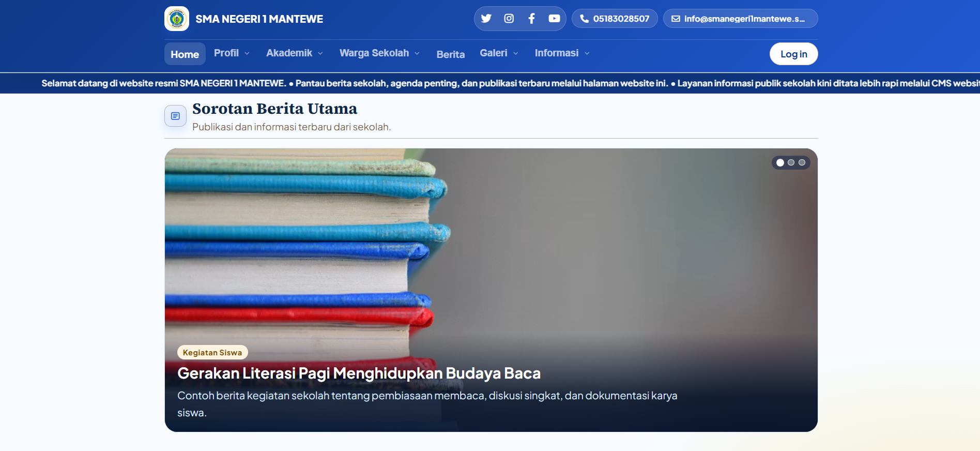Expand the Warga Sekolah dropdown chevron
This screenshot has height=451, width=980.
pos(417,53)
